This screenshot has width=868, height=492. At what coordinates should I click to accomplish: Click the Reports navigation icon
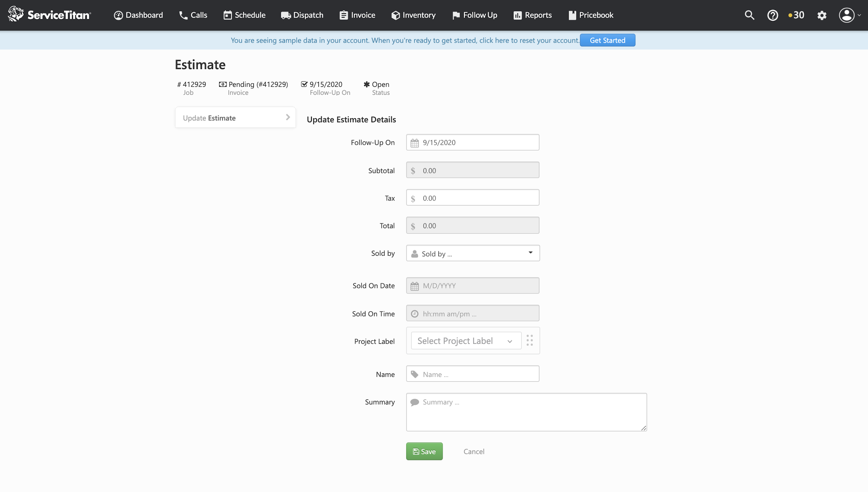point(517,15)
